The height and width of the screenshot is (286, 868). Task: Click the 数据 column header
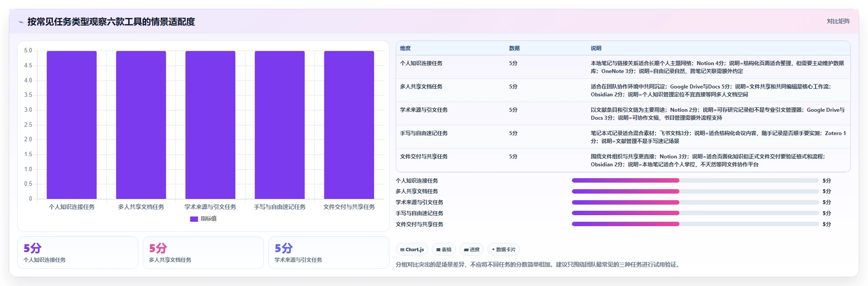click(x=514, y=48)
